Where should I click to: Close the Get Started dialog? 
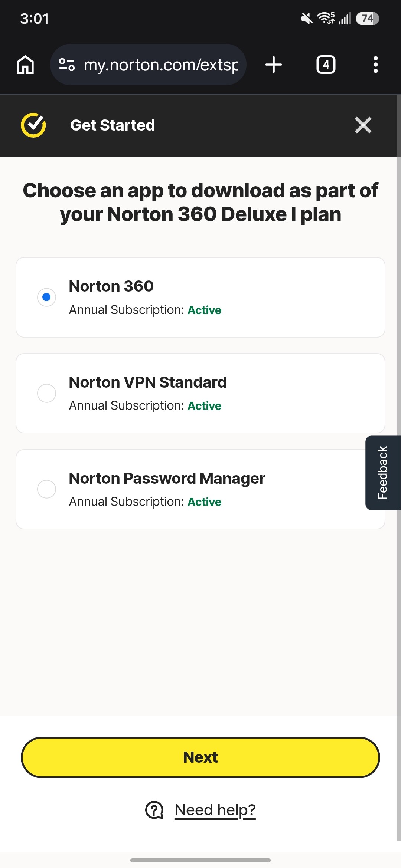363,125
